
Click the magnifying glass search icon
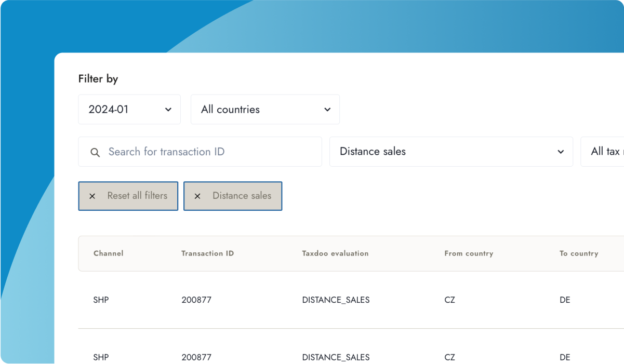(x=95, y=152)
